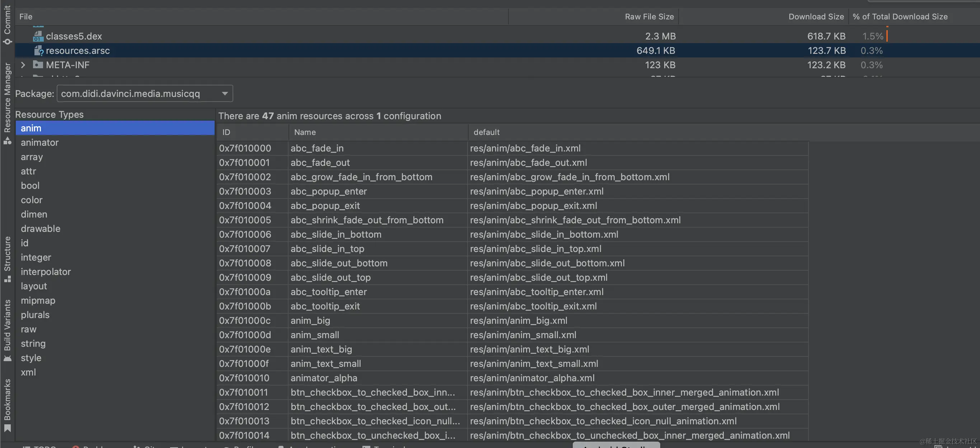Open the Package dropdown com.didi.davinci.media.musicqq

tap(145, 94)
